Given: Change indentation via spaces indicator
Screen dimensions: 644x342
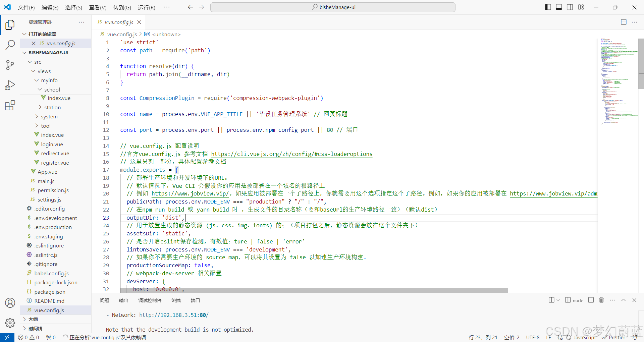Looking at the screenshot, I should tap(512, 337).
